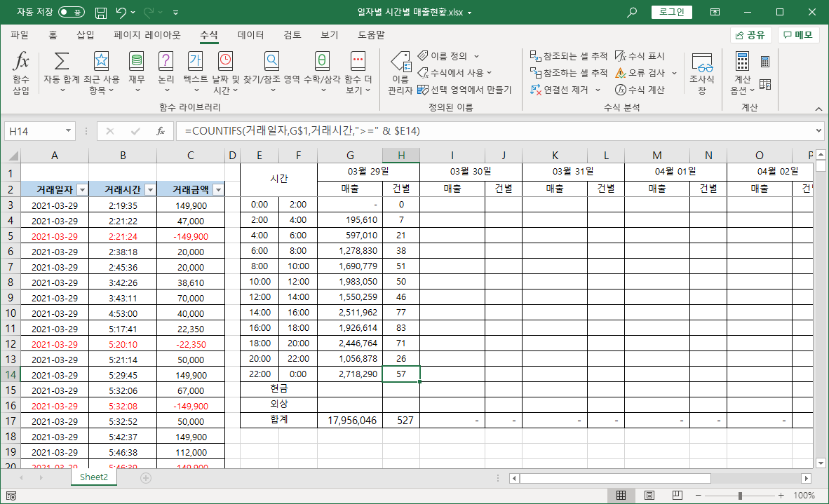
Task: Open the Watch Window (조사식 창)
Action: click(701, 73)
